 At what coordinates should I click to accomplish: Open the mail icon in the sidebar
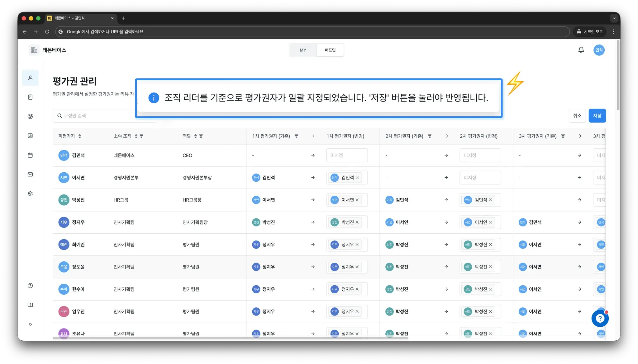[30, 174]
